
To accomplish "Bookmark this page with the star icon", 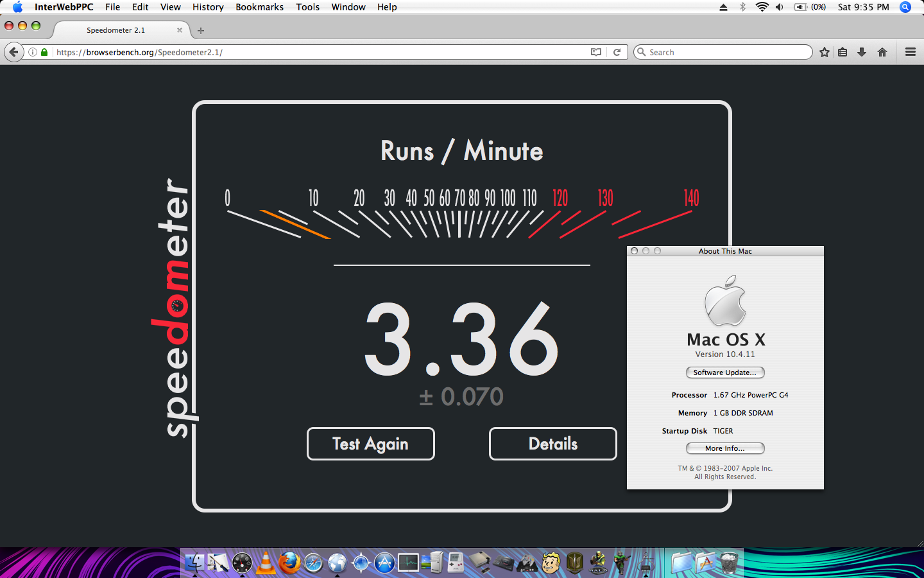I will (x=825, y=52).
